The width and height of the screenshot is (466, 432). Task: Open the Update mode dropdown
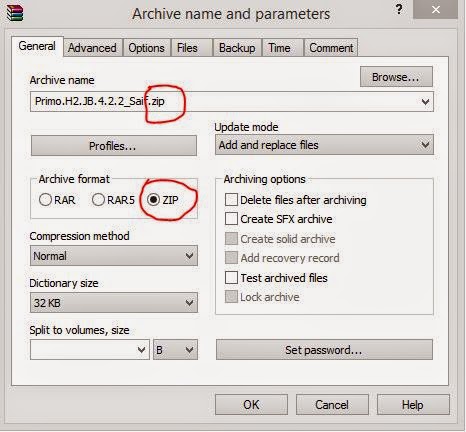point(324,145)
